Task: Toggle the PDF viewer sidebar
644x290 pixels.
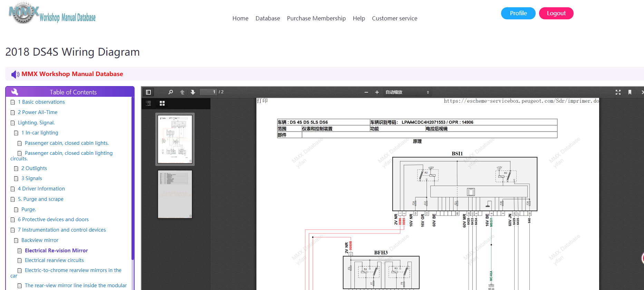Action: (148, 92)
